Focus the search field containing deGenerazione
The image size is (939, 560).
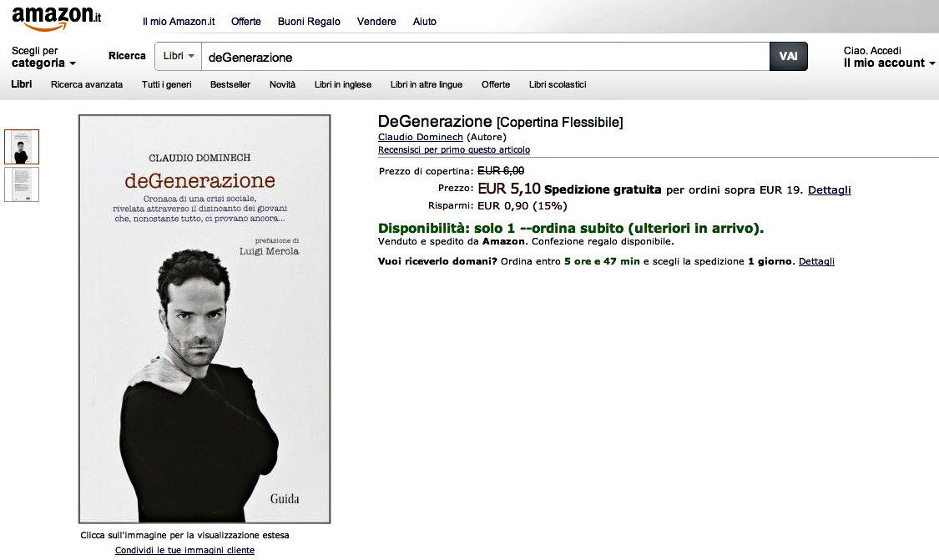tap(485, 57)
